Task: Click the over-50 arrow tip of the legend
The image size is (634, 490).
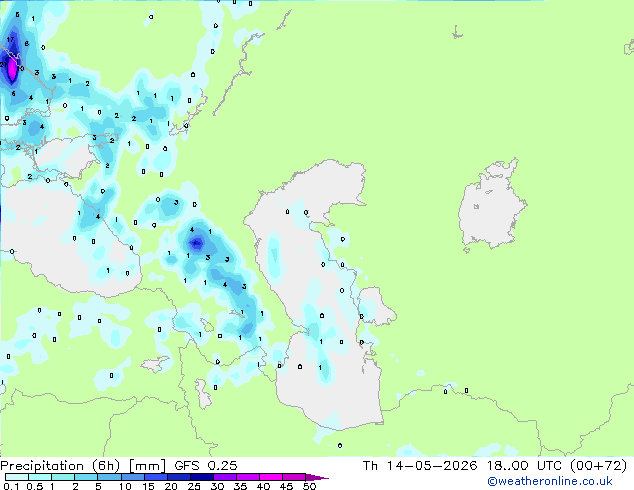Action: [x=317, y=478]
